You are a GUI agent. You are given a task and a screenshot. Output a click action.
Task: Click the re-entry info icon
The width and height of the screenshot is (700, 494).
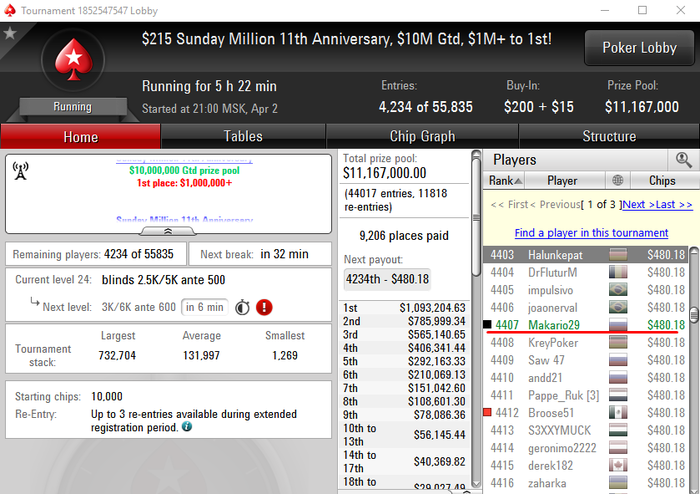coord(187,427)
